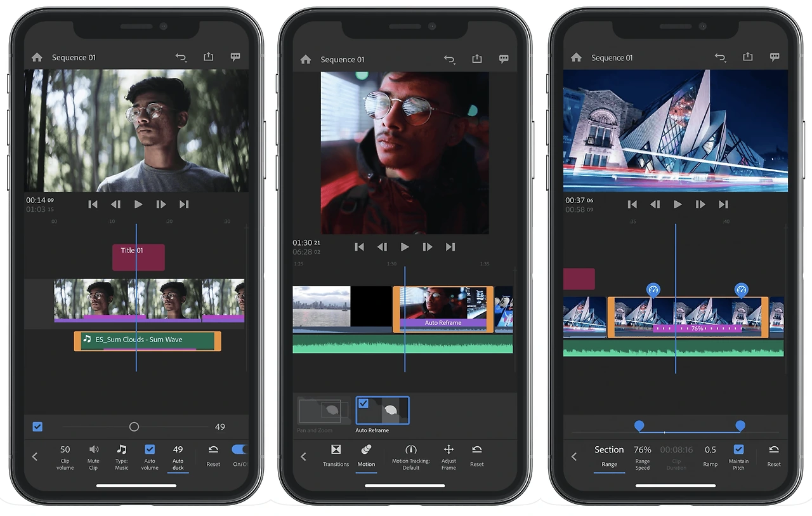Viewport: 812px width, 516px height.
Task: Tap the Mute Clip speaker icon
Action: (94, 449)
